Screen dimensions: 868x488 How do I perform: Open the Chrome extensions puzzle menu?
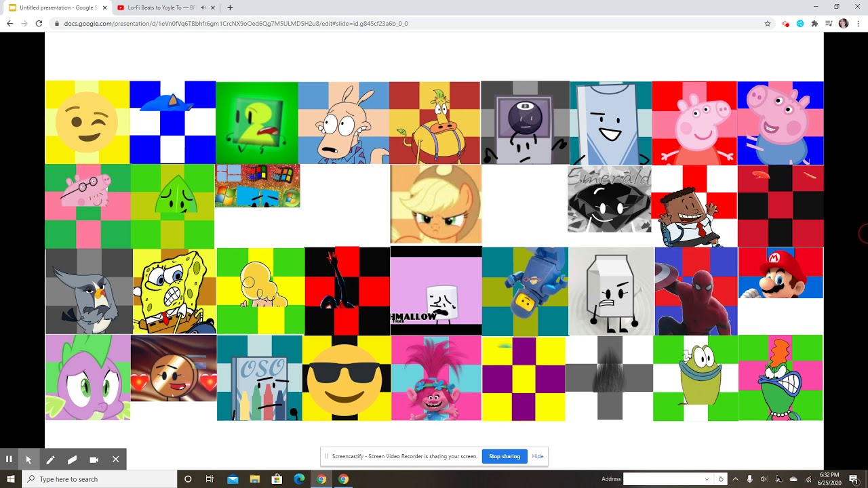814,23
